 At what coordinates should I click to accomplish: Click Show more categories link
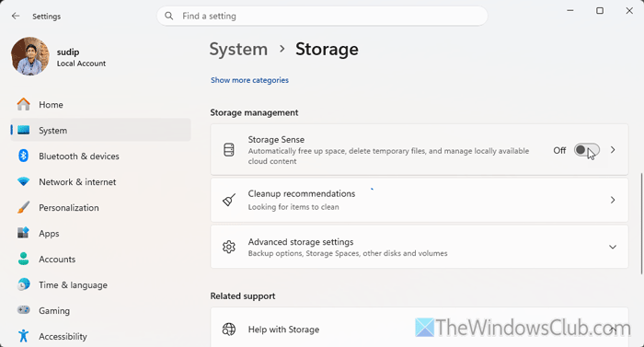pos(249,80)
